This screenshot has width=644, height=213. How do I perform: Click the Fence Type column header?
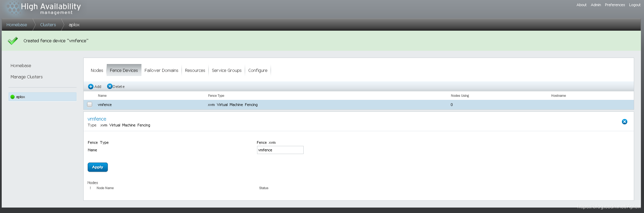tap(216, 96)
